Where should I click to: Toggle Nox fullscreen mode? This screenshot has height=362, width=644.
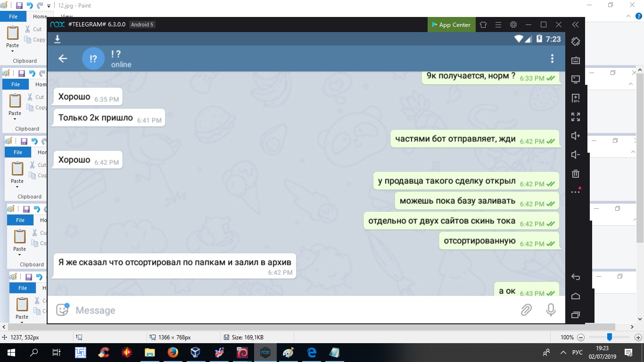point(575,117)
